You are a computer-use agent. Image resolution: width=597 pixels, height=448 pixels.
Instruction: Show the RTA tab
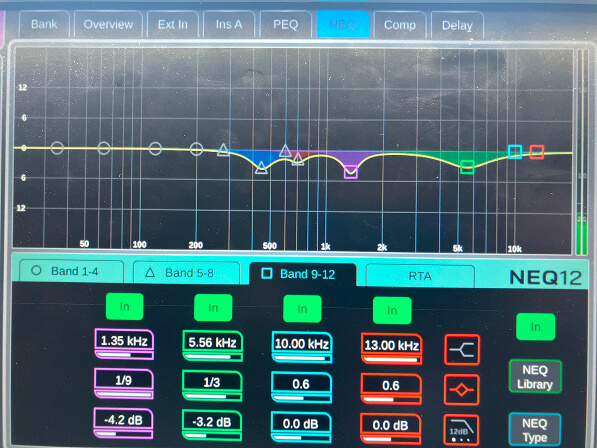tap(420, 276)
